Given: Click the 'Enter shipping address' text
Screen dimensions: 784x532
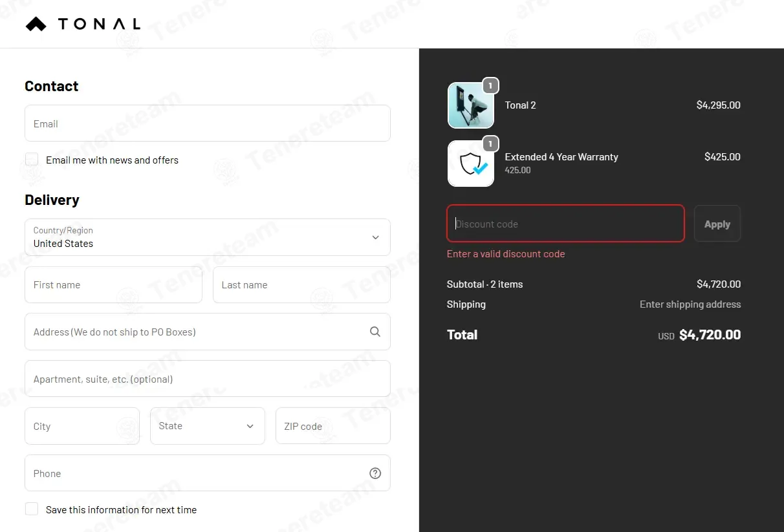Looking at the screenshot, I should click(690, 304).
